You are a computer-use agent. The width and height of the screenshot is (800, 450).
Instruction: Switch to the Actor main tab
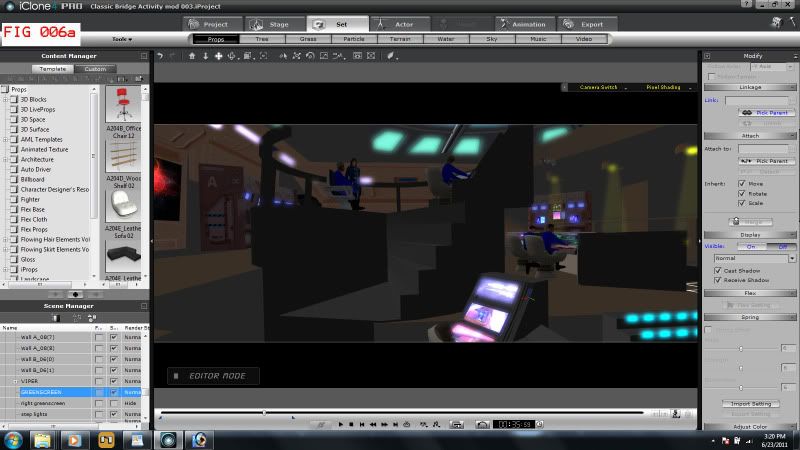point(399,24)
